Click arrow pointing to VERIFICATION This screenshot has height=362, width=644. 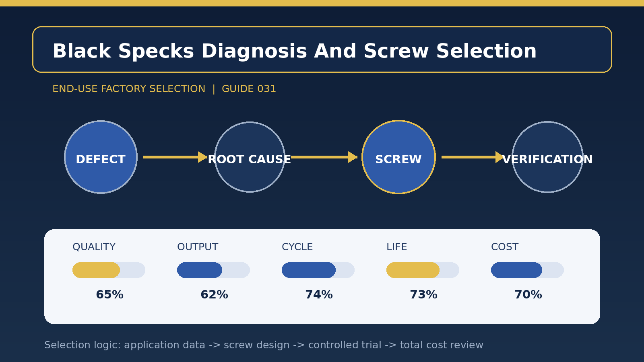pos(473,157)
